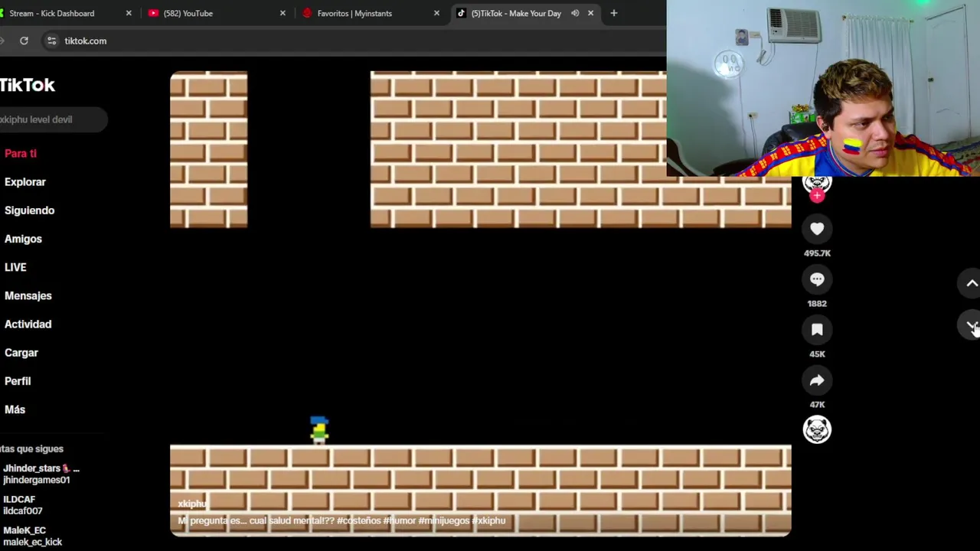Open the spinning sound disc avatar
Screen dimensions: 980x551
click(817, 430)
